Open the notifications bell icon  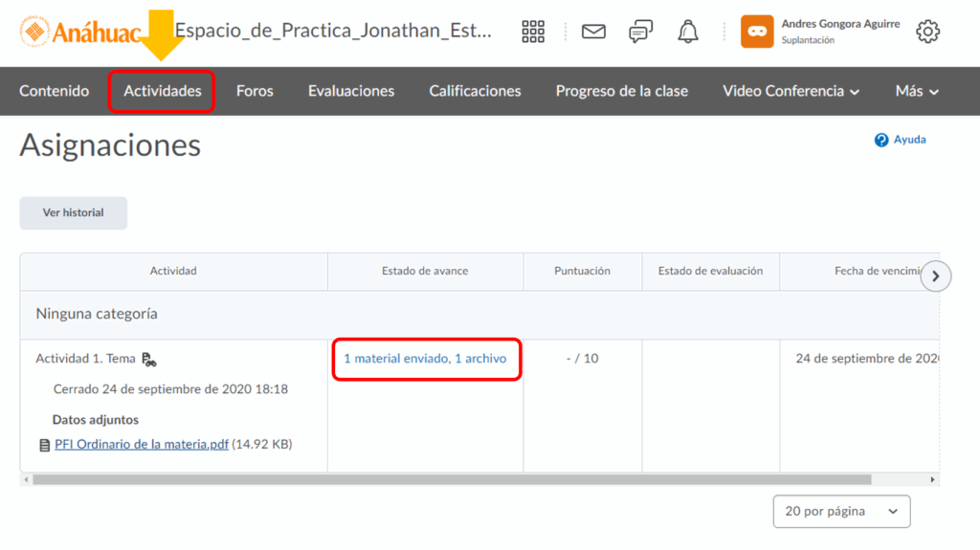(x=688, y=32)
